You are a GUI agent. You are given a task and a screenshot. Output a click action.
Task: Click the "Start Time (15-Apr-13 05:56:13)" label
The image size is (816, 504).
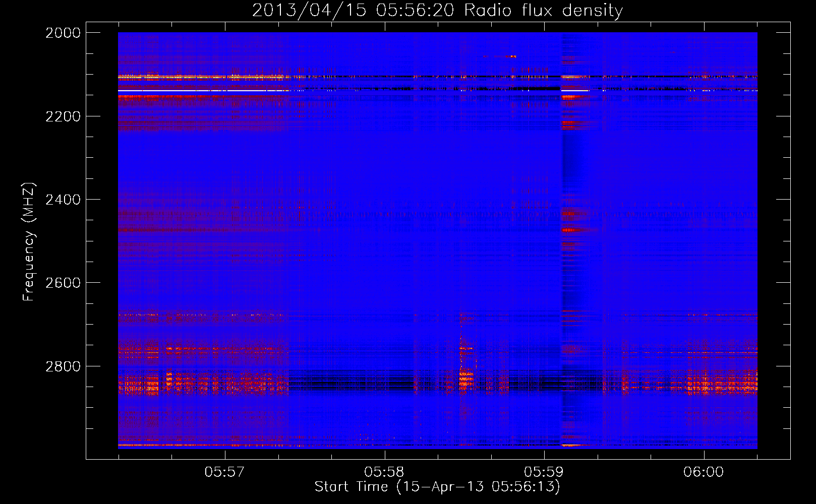tap(437, 486)
